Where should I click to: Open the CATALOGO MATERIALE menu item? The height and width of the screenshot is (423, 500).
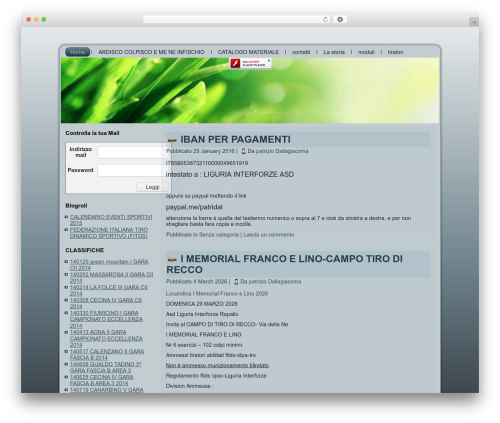click(x=248, y=52)
